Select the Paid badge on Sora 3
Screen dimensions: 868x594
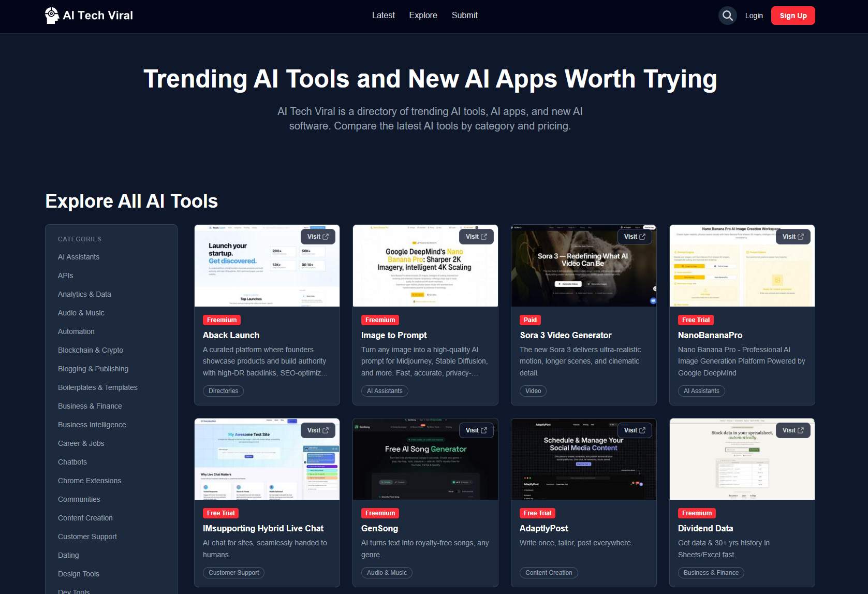529,320
